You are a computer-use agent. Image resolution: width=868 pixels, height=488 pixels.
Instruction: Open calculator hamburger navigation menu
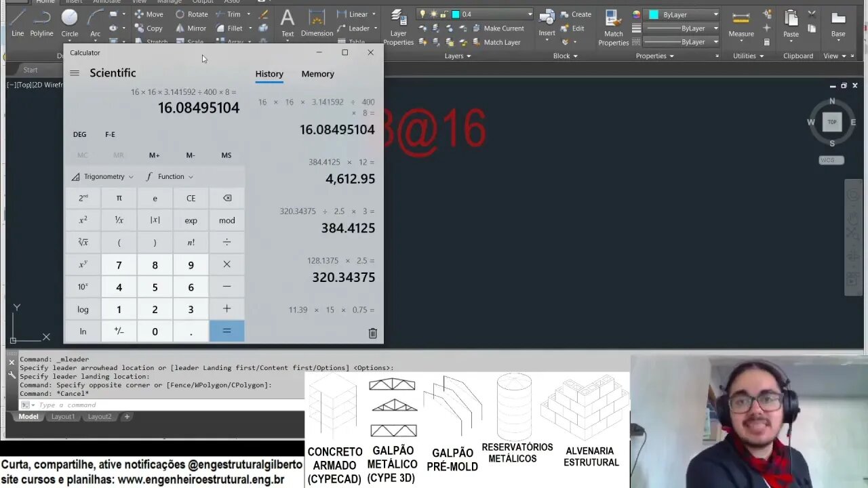coord(75,73)
